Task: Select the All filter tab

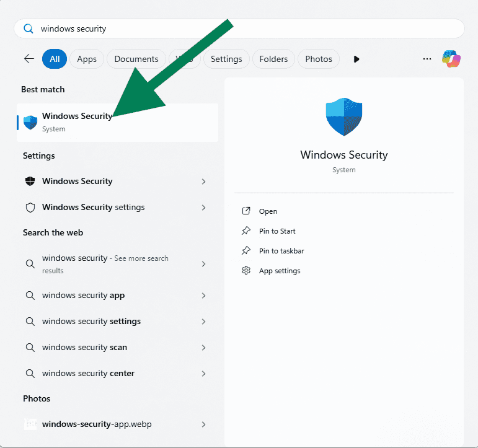Action: (x=55, y=59)
